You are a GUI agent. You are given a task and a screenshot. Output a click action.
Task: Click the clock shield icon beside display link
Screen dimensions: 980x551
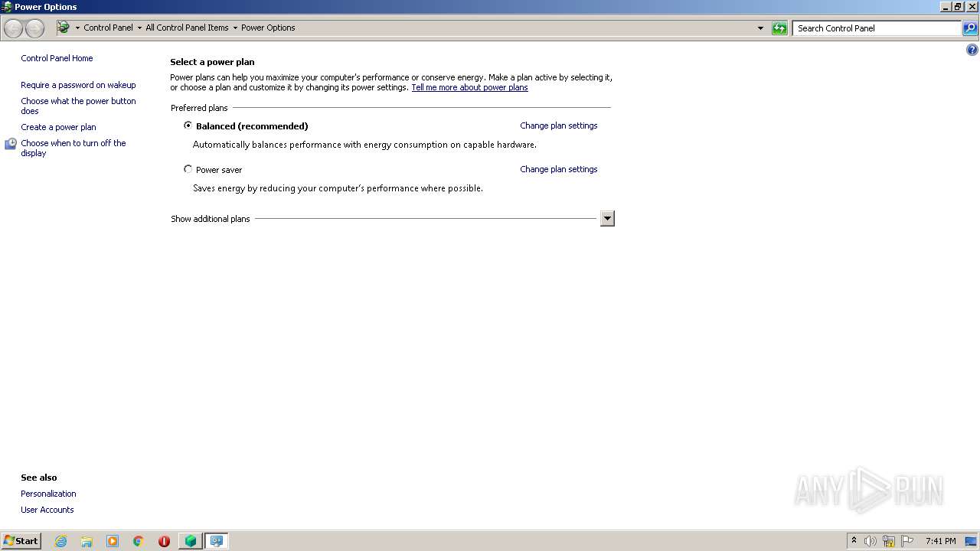tap(11, 144)
